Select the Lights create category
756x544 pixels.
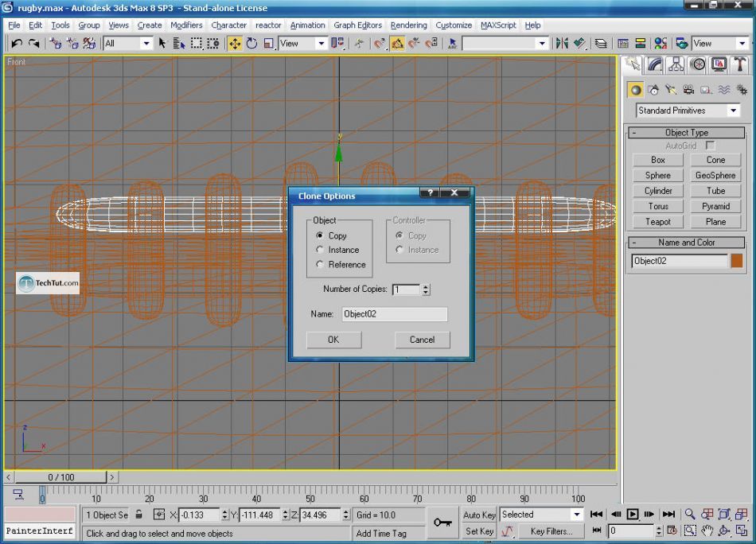671,90
